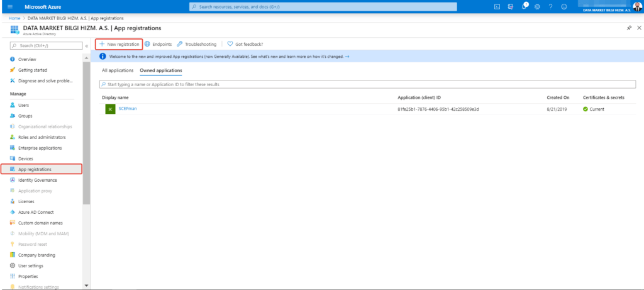
Task: Collapse the sidebar with the double chevron
Action: [x=87, y=45]
